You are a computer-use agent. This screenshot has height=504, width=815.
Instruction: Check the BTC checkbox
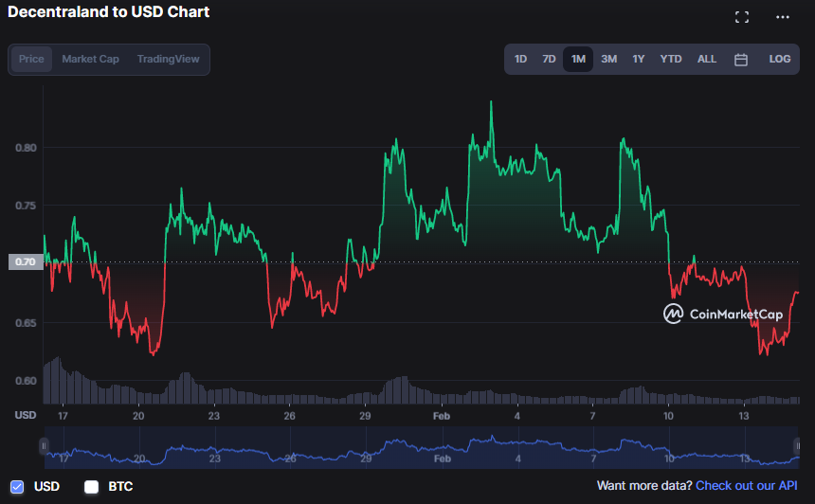(x=92, y=487)
